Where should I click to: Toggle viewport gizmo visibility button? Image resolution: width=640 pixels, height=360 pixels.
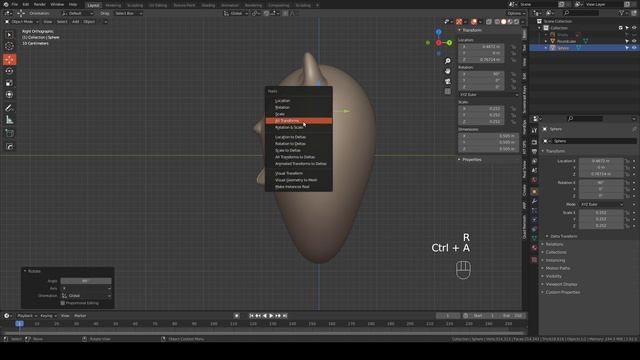[x=459, y=22]
